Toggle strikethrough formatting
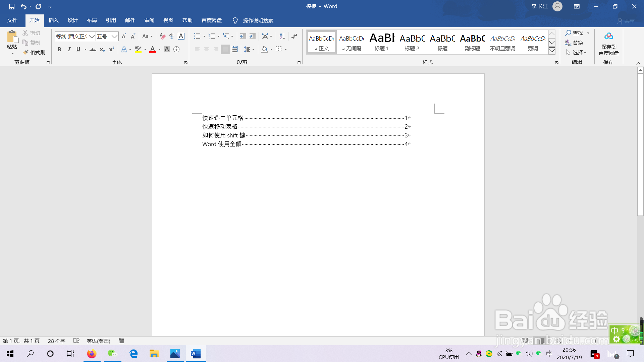 (93, 49)
